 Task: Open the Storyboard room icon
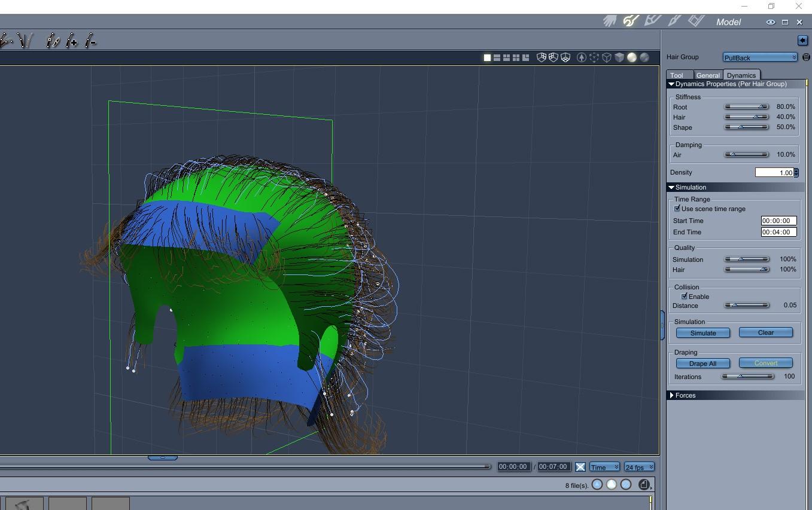652,22
